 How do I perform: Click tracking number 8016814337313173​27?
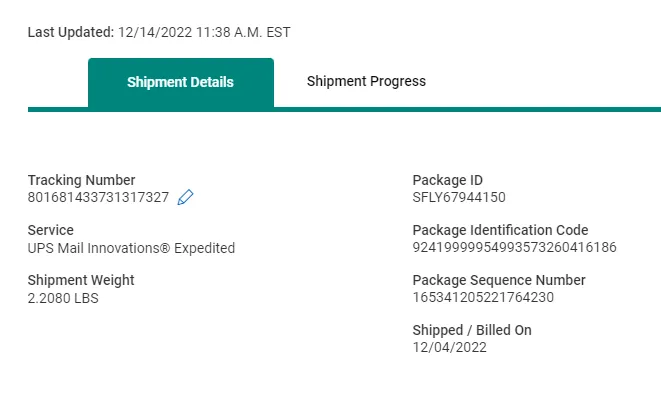point(98,197)
